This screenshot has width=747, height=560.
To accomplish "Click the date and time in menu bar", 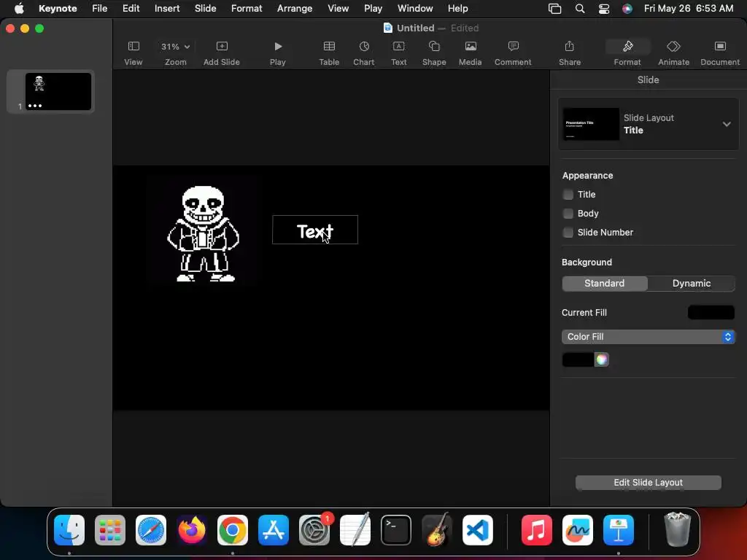I will click(689, 8).
